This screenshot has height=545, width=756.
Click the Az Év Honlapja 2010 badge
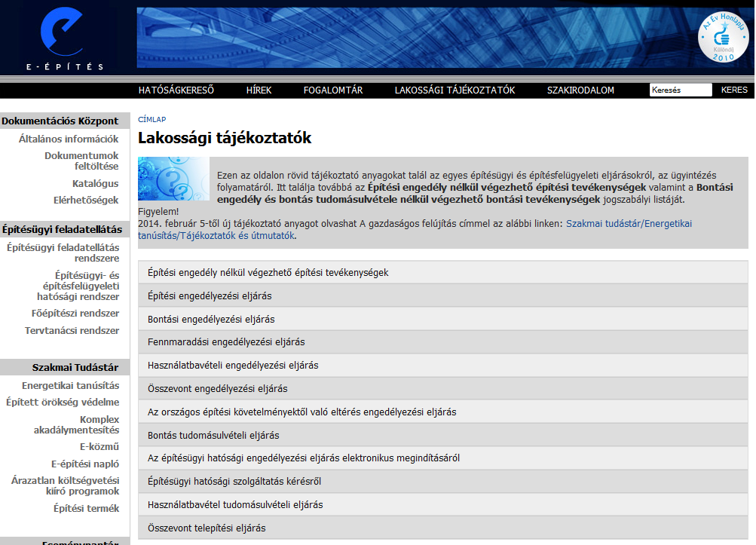tap(723, 37)
